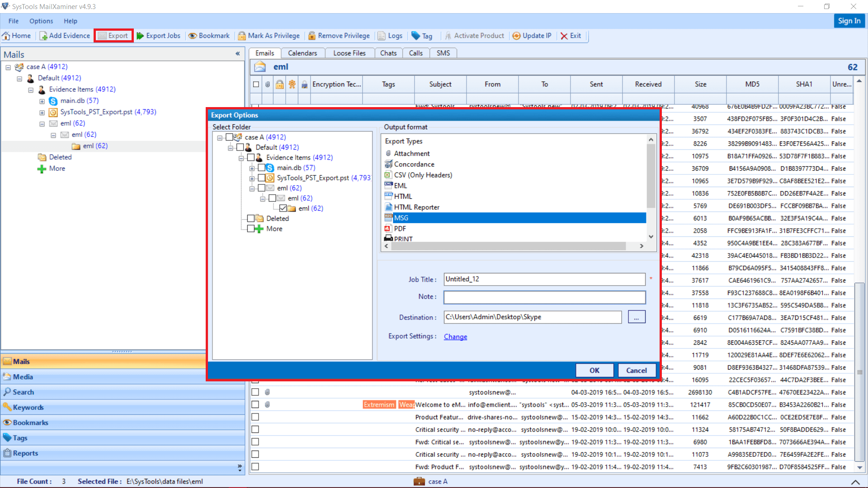Screen dimensions: 868x488
Task: Collapse case A node in Select Folder tree
Action: click(220, 137)
